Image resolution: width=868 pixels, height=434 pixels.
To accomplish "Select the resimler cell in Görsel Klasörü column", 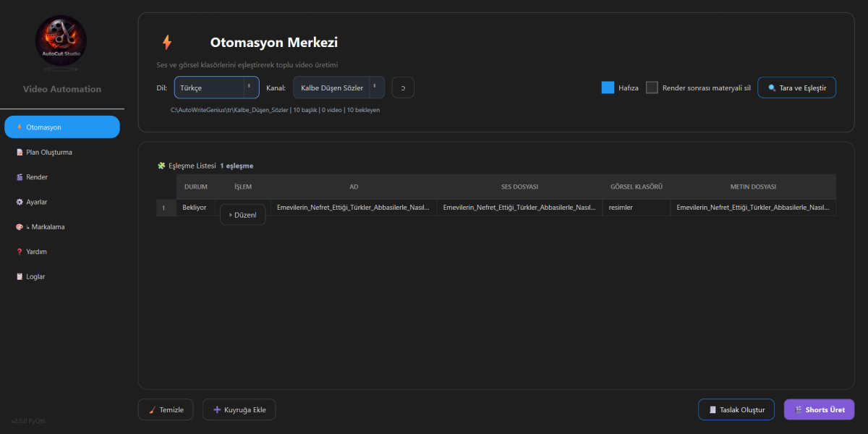I will pyautogui.click(x=636, y=208).
